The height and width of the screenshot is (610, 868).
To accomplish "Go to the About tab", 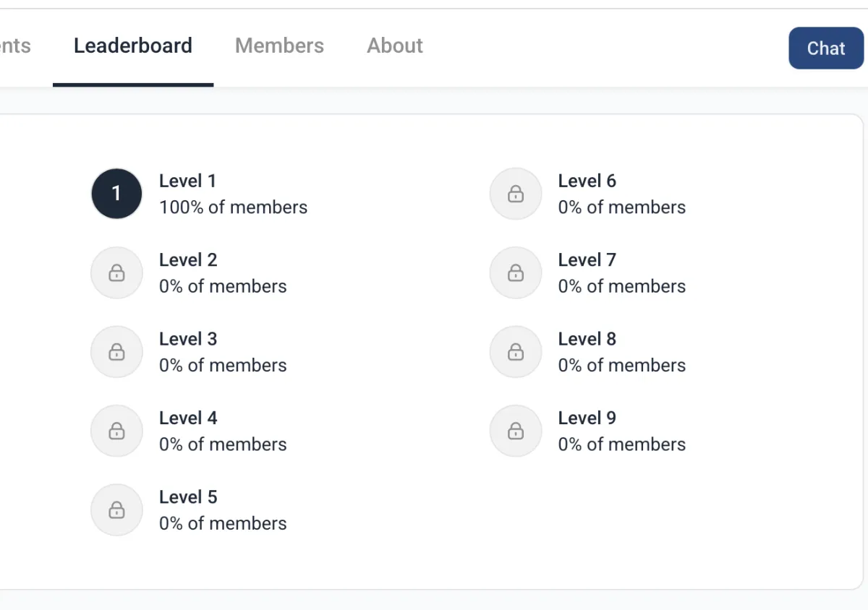I will pos(395,46).
